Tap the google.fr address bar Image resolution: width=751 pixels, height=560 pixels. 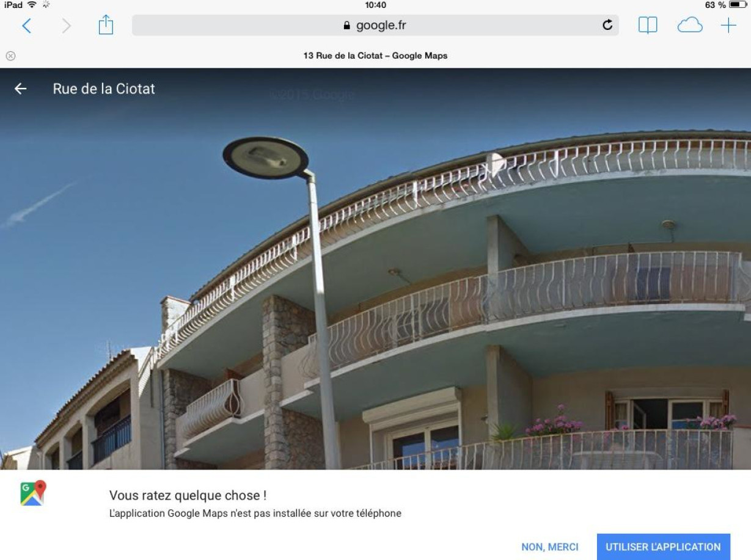click(375, 25)
